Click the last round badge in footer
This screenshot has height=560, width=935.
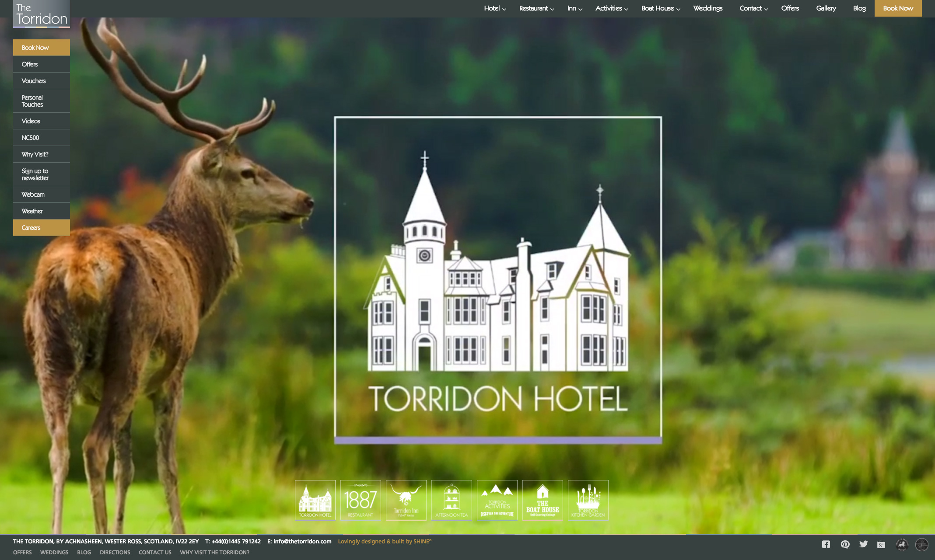point(921,544)
